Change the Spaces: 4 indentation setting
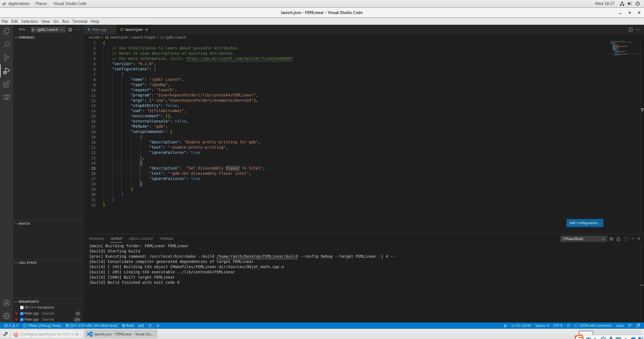Viewport: 644px width, 339px height. [x=542, y=326]
